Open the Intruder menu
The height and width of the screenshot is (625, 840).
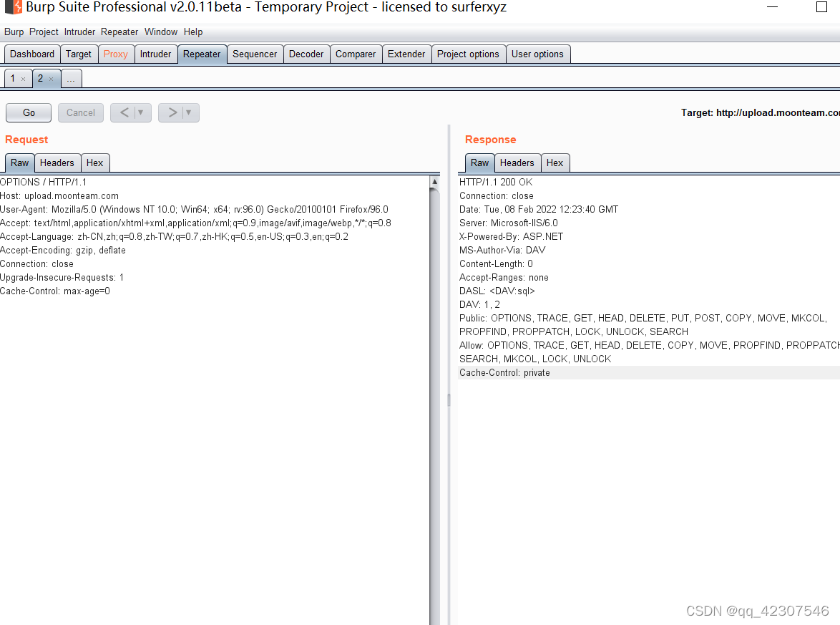point(79,32)
